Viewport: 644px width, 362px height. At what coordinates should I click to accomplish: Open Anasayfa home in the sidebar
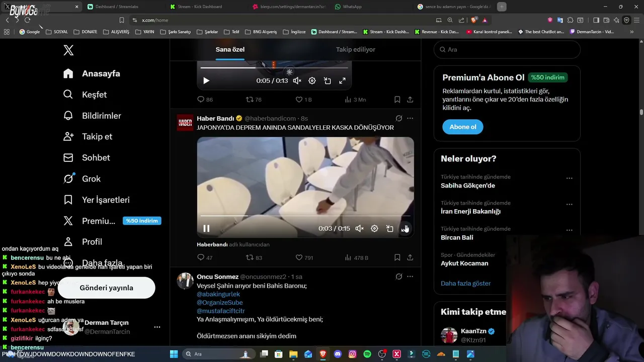pyautogui.click(x=92, y=73)
